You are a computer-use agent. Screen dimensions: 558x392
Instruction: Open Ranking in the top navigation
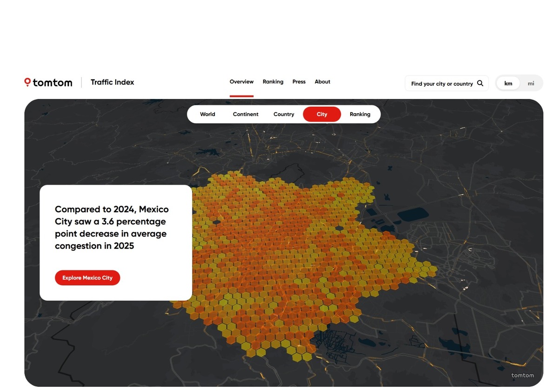pos(273,82)
